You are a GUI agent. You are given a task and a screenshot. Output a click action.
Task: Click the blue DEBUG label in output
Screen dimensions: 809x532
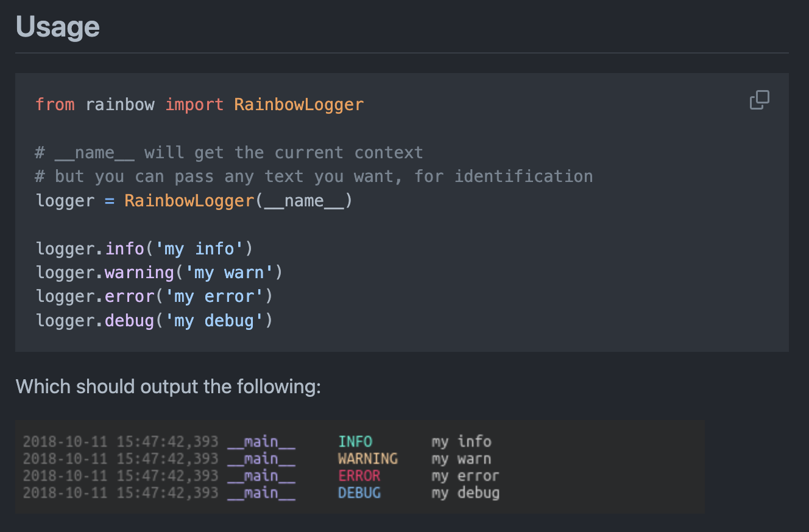(359, 492)
